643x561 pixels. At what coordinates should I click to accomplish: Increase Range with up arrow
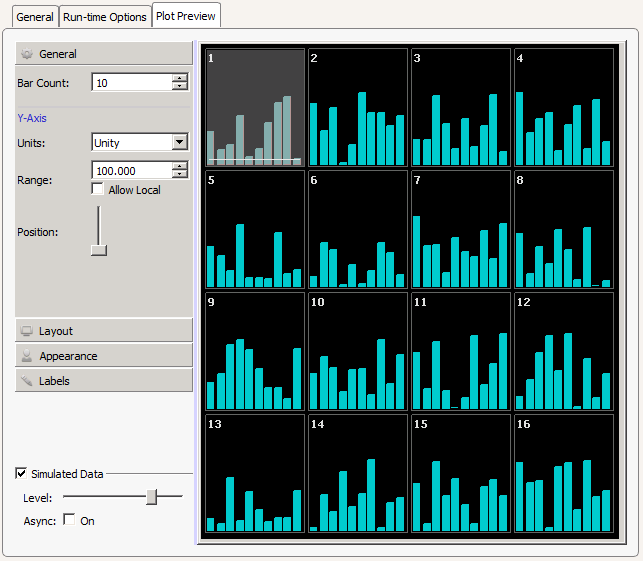tap(180, 166)
